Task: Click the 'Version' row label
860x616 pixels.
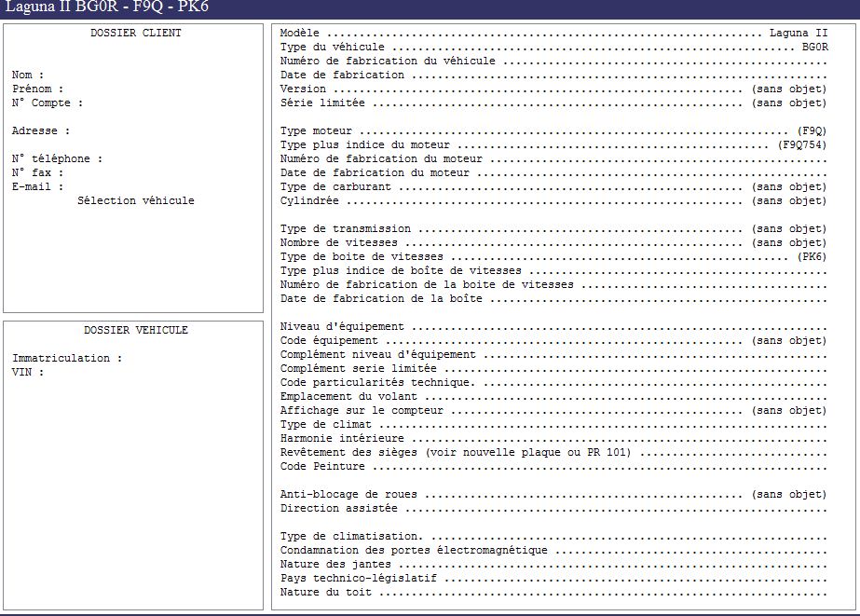Action: coord(303,89)
